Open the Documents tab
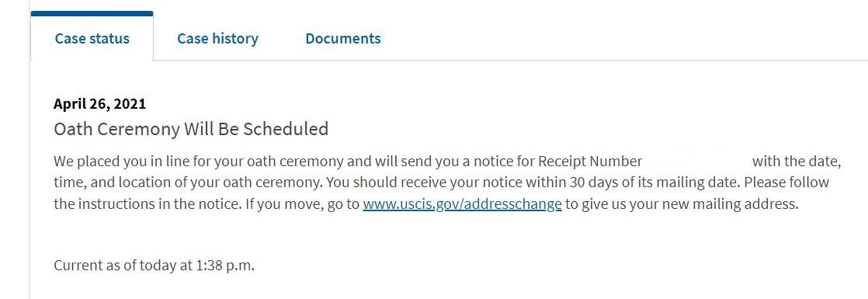 (x=342, y=38)
